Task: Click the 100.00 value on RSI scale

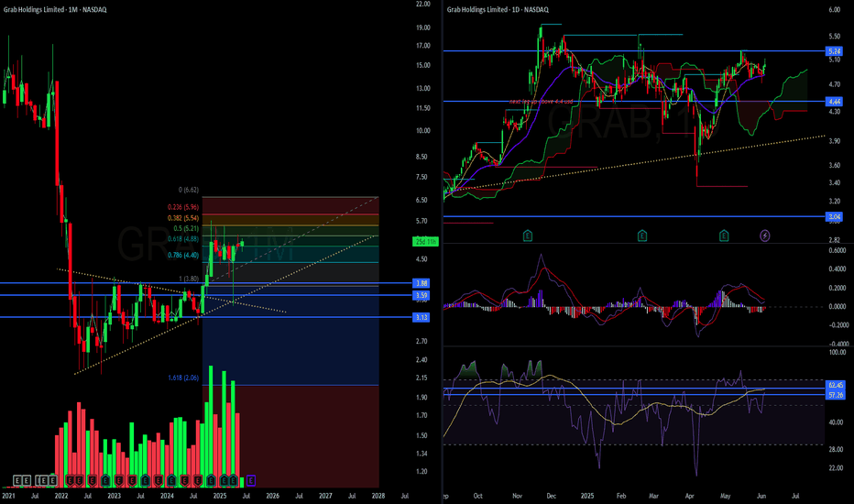Action: 838,353
